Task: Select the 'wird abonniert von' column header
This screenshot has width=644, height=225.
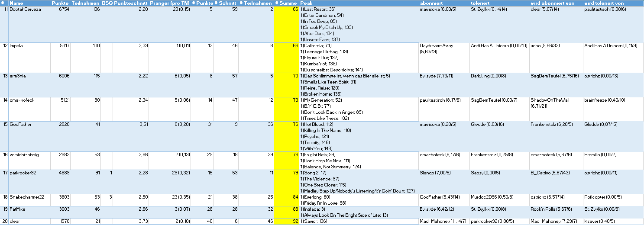Action: coord(553,3)
